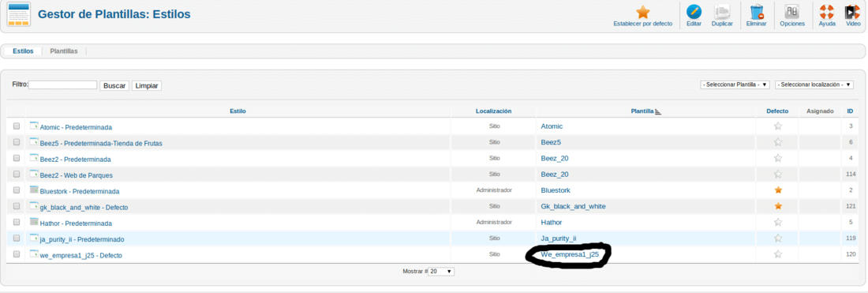Click preview icon beside Bluestork - Predeterminada
The height and width of the screenshot is (293, 868).
click(34, 190)
